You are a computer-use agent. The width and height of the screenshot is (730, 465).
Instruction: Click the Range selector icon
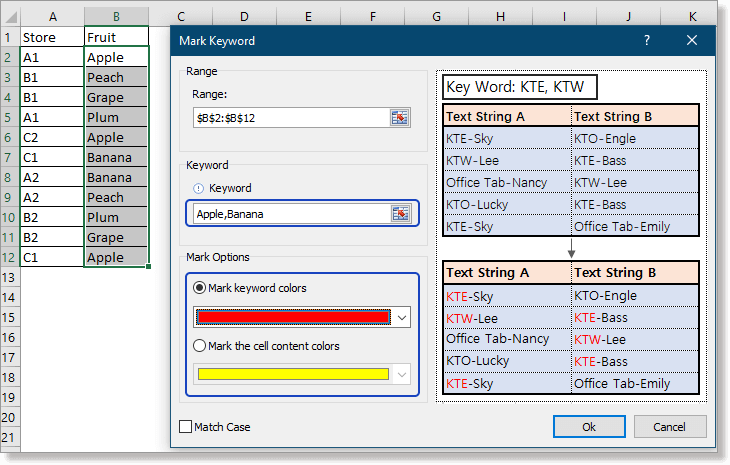pyautogui.click(x=400, y=117)
